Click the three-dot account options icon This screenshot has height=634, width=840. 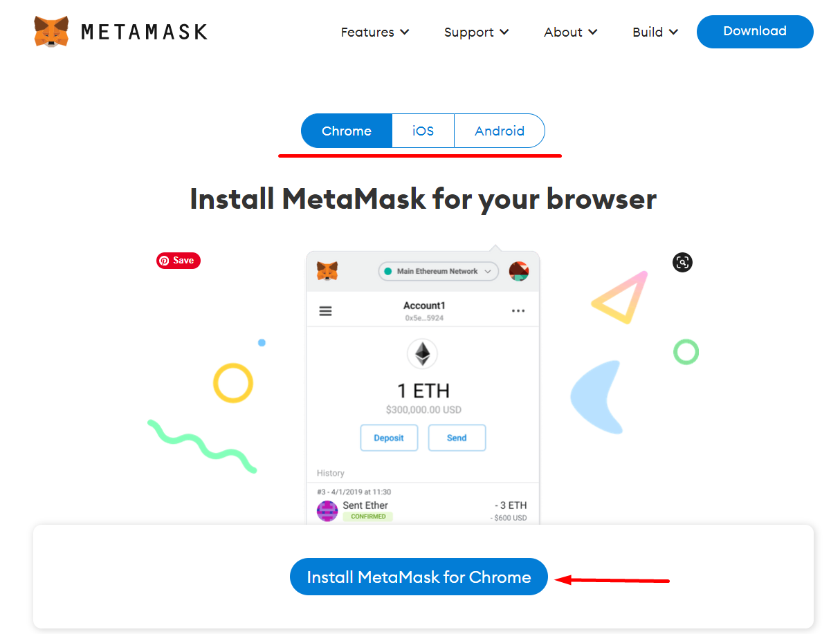point(518,311)
